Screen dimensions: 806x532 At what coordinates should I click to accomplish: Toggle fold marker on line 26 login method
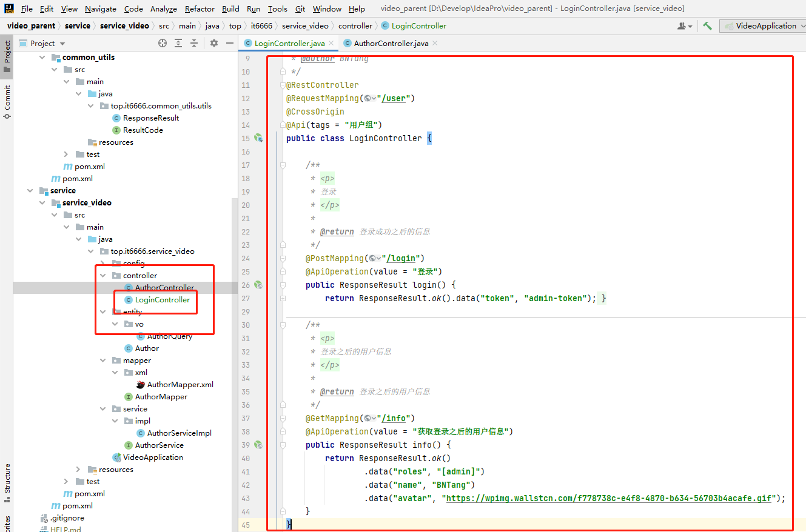tap(283, 285)
